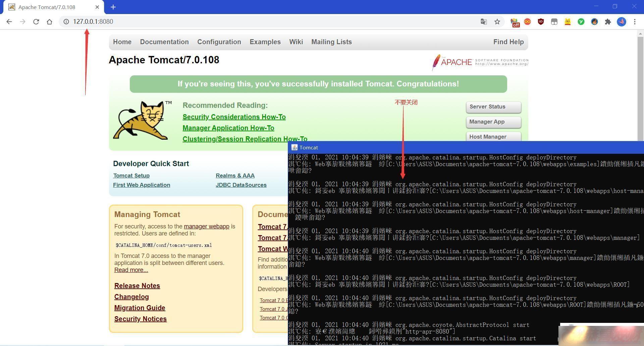Click the Recommended Reading heading
This screenshot has height=346, width=644.
pos(225,105)
